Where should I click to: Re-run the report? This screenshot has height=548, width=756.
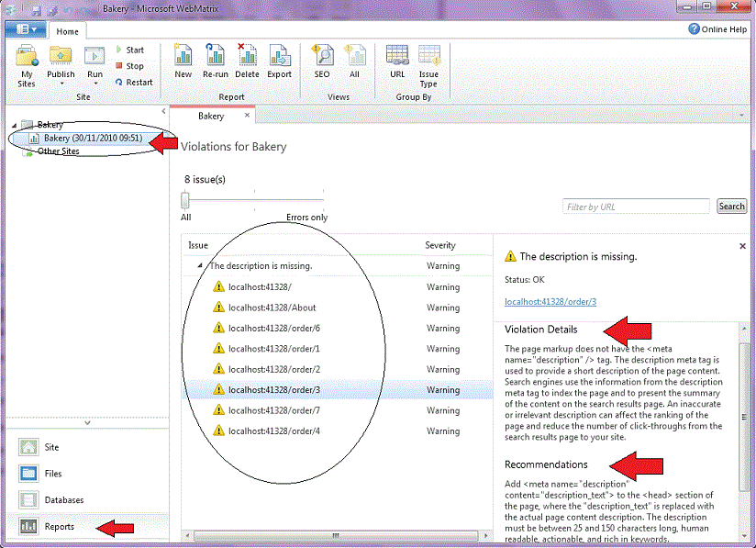coord(215,61)
